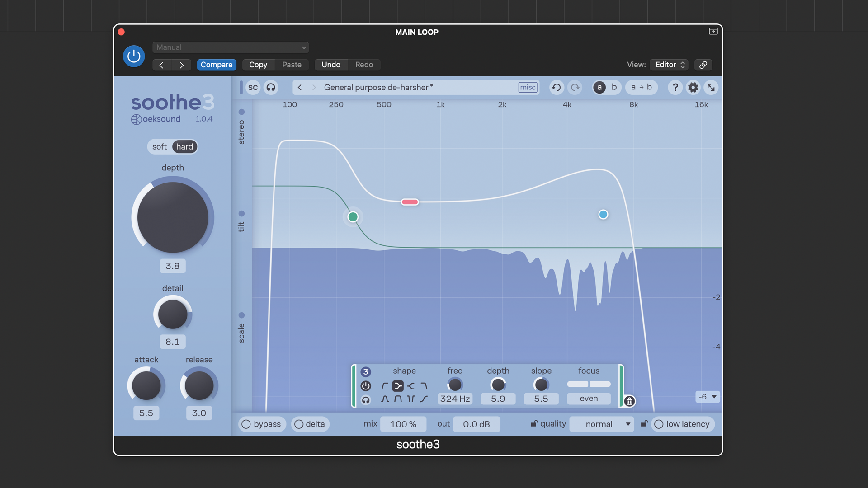This screenshot has height=488, width=868.
Task: Select the green band node on graph
Action: (353, 217)
